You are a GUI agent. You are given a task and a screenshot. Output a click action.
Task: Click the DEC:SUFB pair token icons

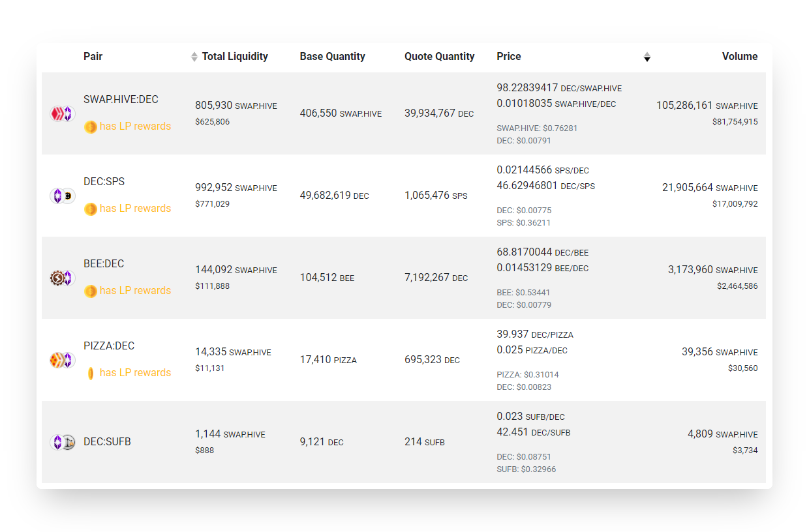pos(63,442)
